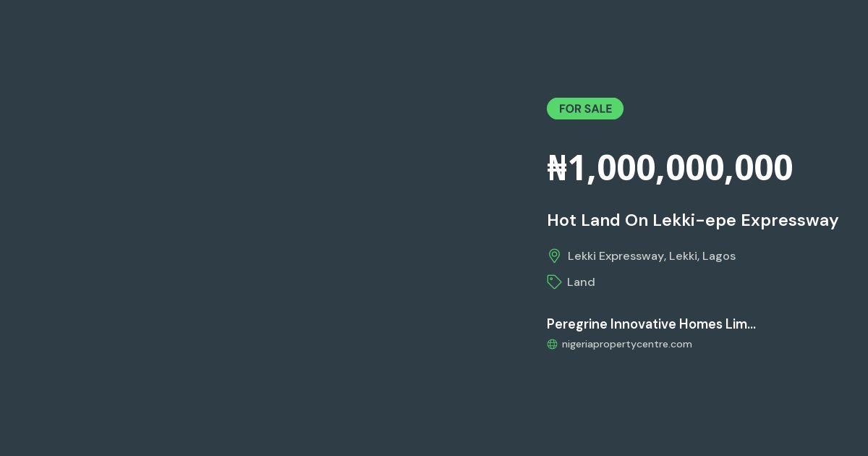868x456 pixels.
Task: Select the ₦1,000,000,000 price figure
Action: pos(670,168)
